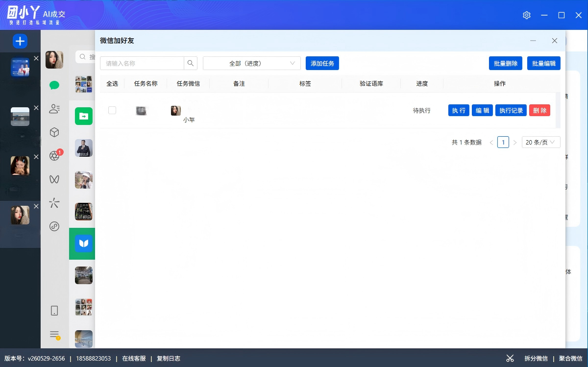Open the butterfly-shaped sidebar icon

tap(54, 179)
